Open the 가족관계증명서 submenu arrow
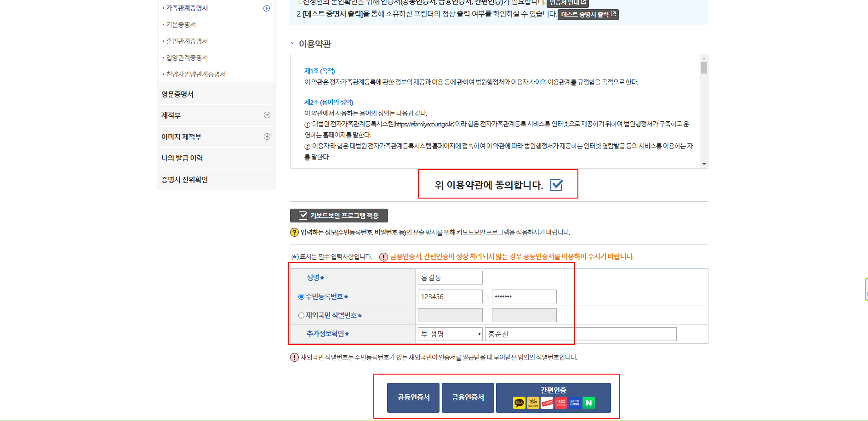 pyautogui.click(x=267, y=8)
